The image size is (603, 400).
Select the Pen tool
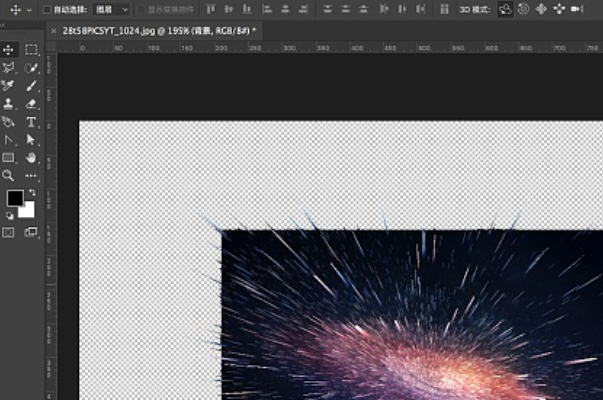(x=8, y=140)
